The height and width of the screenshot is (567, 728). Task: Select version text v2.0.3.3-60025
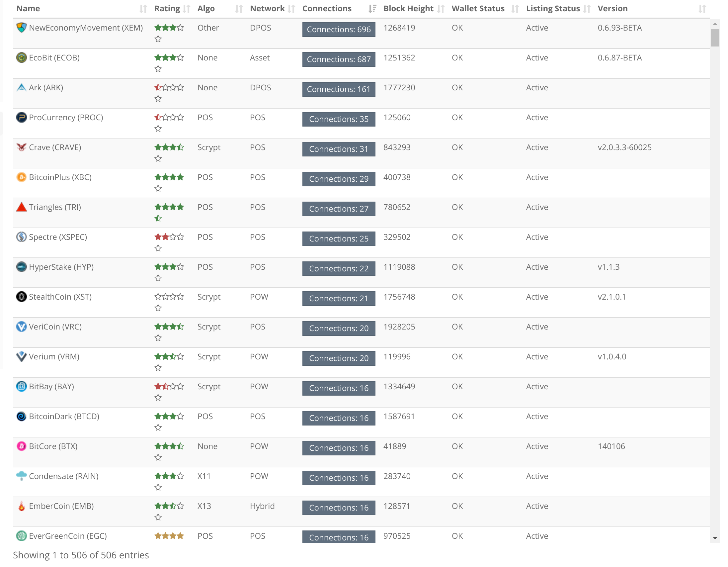tap(625, 147)
